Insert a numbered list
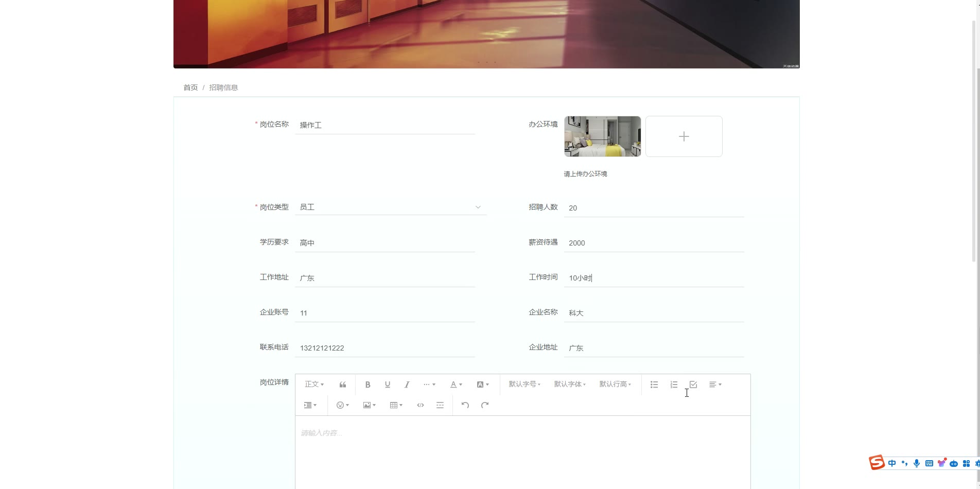Screen dimensions: 980x489 tap(674, 385)
